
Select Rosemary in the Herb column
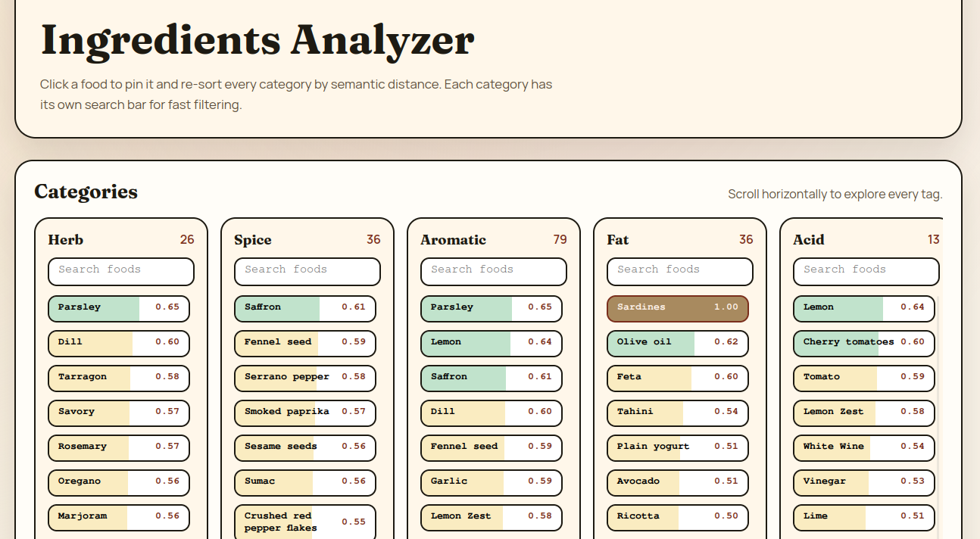(118, 447)
